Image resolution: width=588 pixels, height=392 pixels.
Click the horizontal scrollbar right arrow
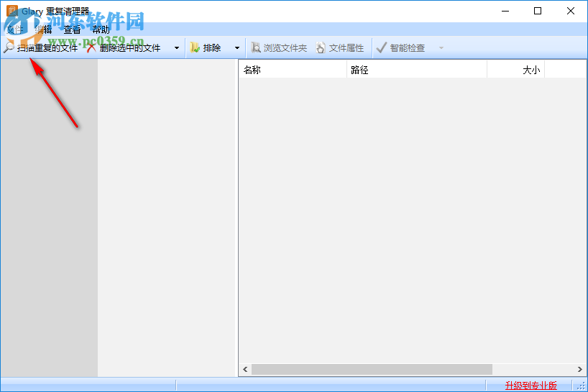click(x=580, y=369)
